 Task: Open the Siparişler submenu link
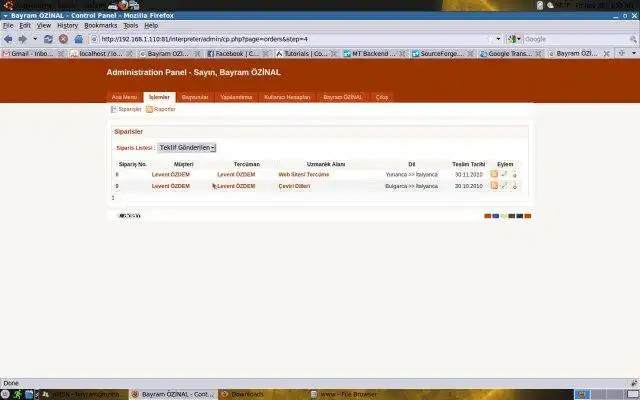tap(130, 109)
